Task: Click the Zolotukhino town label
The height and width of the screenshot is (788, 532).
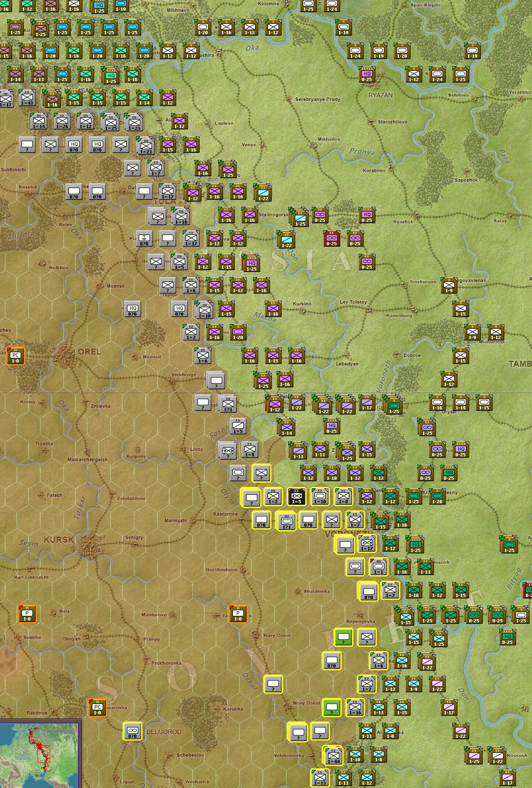Action: (131, 498)
